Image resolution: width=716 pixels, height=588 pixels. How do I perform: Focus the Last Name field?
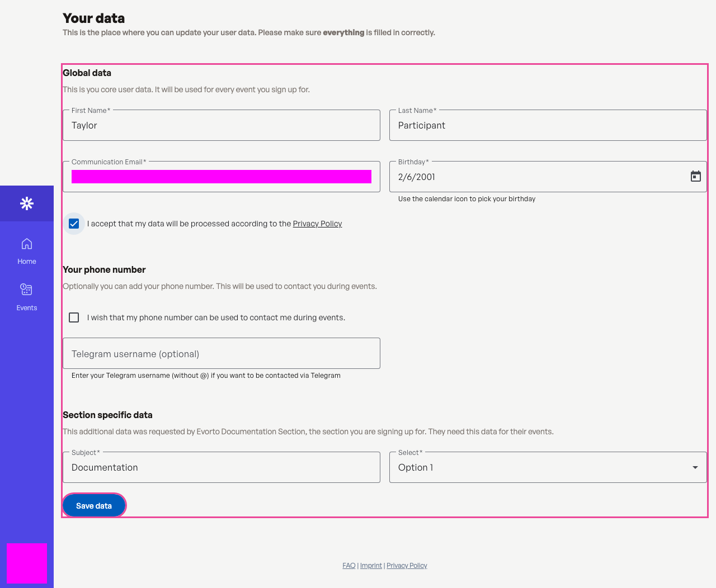[x=548, y=125]
